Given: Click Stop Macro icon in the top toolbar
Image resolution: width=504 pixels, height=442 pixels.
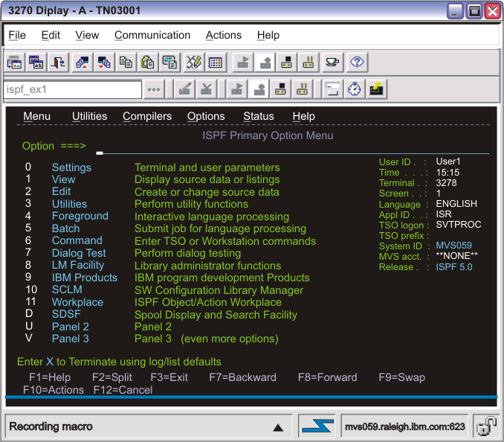Looking at the screenshot, I should pyautogui.click(x=286, y=62).
